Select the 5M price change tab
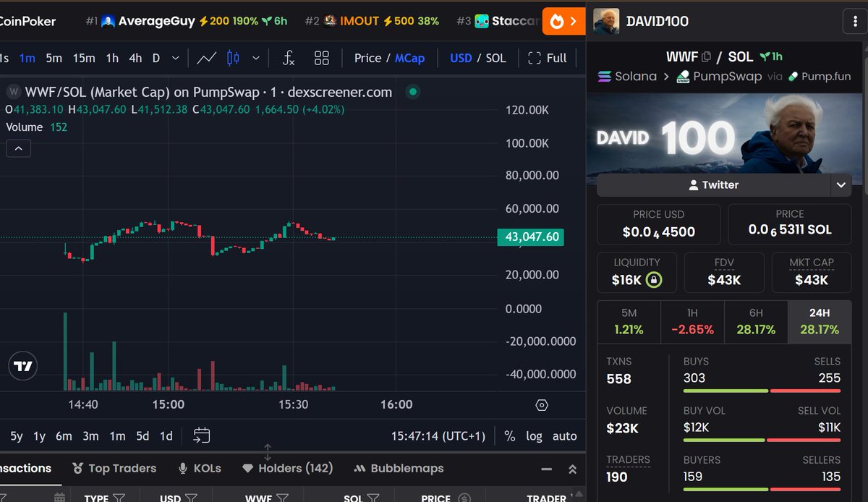This screenshot has width=868, height=502. tap(629, 322)
